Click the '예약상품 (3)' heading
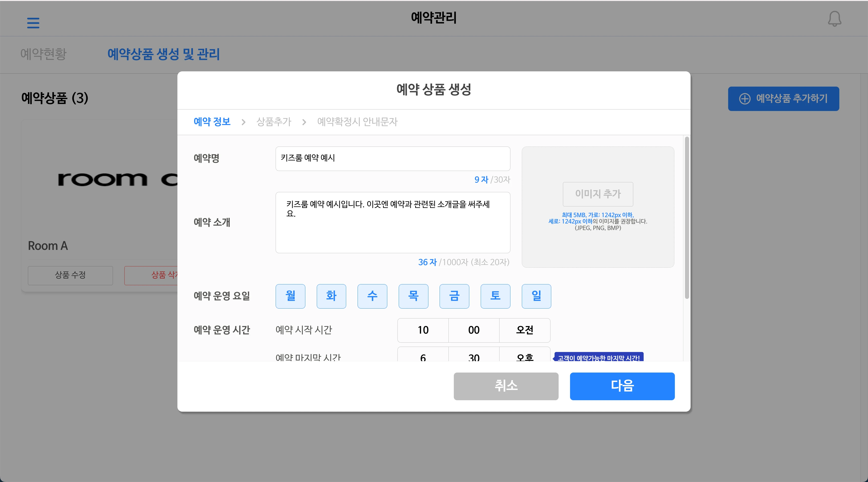 [55, 98]
